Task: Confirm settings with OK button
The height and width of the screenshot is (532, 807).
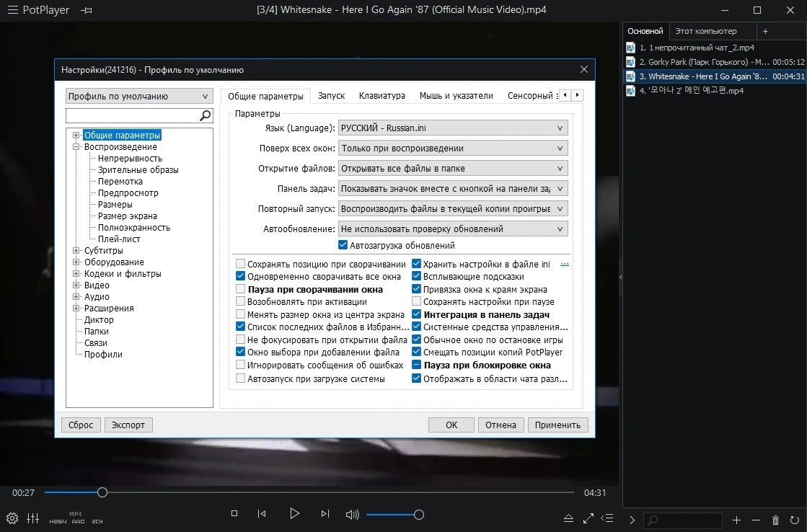Action: click(451, 425)
